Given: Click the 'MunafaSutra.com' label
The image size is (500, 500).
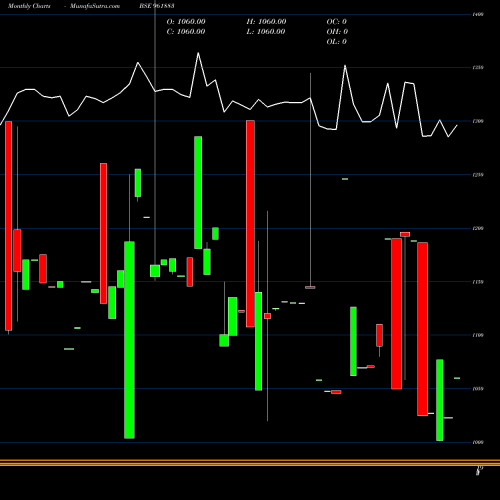Looking at the screenshot, I should click(x=95, y=6).
